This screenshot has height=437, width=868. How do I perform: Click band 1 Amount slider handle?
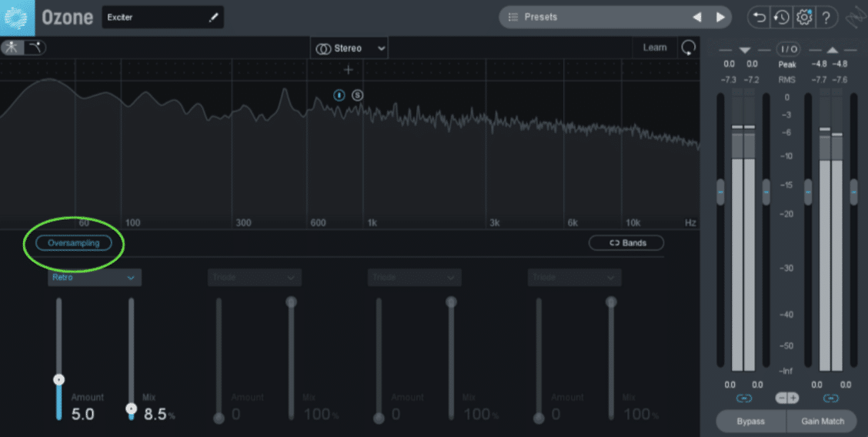point(58,379)
